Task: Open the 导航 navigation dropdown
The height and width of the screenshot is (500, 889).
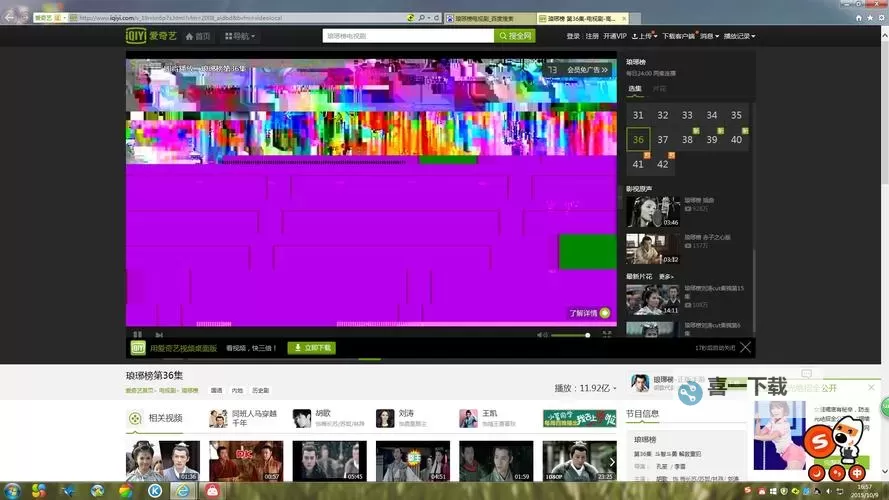Action: 239,36
